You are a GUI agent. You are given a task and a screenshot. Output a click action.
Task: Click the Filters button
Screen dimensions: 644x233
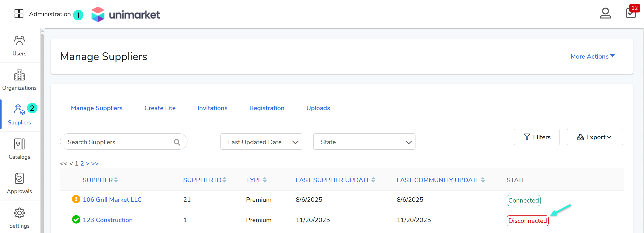(x=537, y=137)
